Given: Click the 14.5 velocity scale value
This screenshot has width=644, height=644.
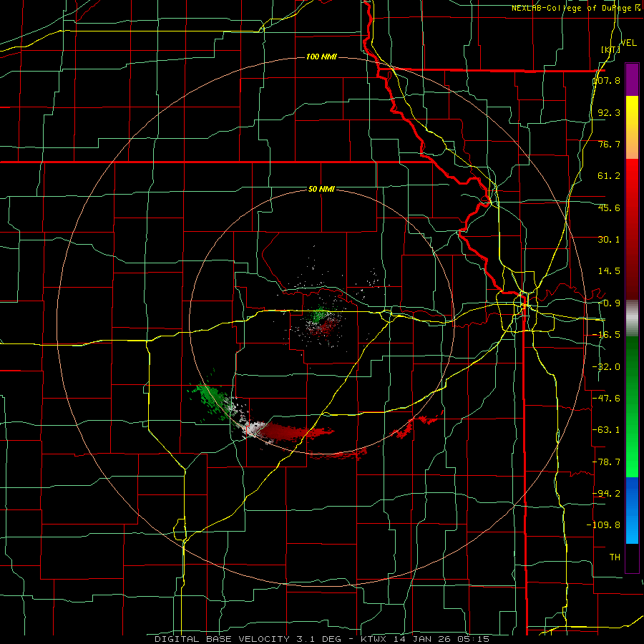Looking at the screenshot, I should [609, 271].
